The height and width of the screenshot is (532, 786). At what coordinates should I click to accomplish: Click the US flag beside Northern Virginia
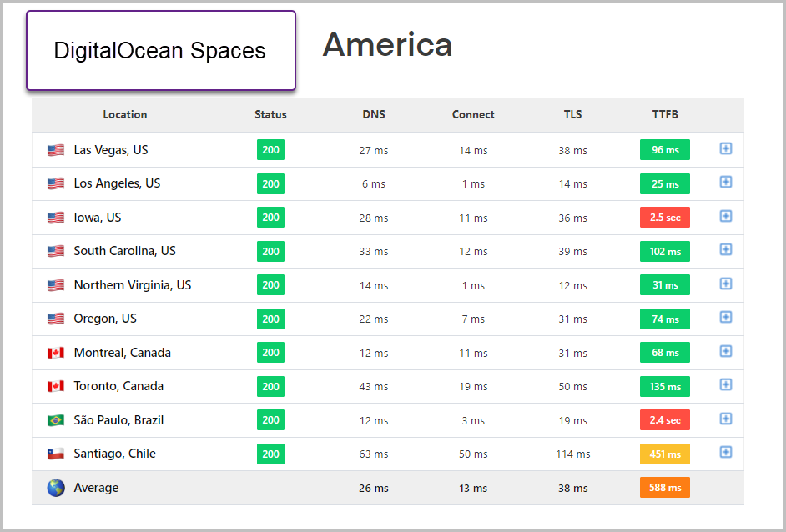(56, 285)
